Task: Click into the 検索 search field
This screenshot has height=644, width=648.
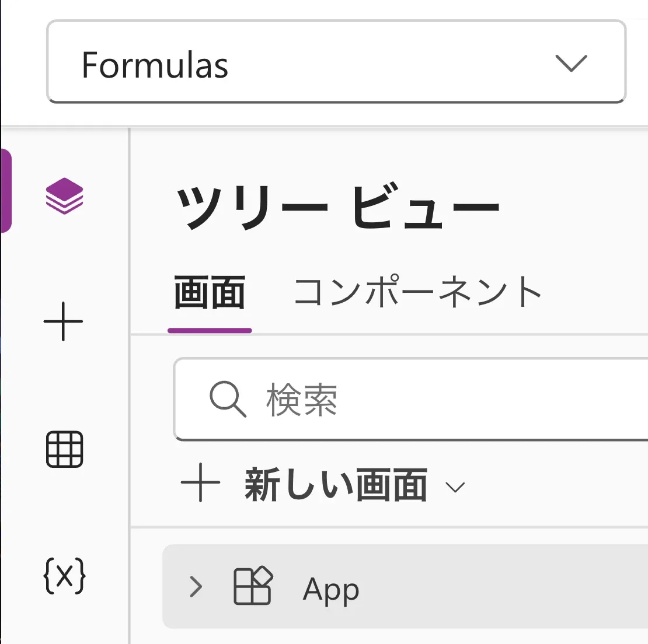Action: 411,399
